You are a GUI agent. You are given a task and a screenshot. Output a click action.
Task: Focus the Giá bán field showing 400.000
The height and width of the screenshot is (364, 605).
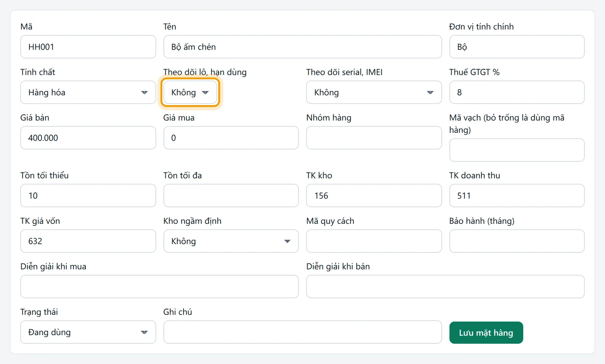pyautogui.click(x=88, y=138)
